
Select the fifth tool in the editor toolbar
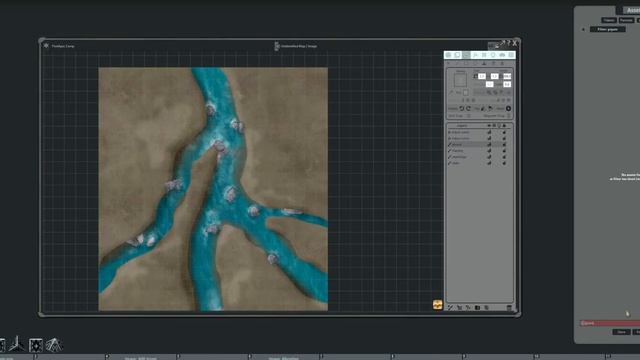click(484, 55)
